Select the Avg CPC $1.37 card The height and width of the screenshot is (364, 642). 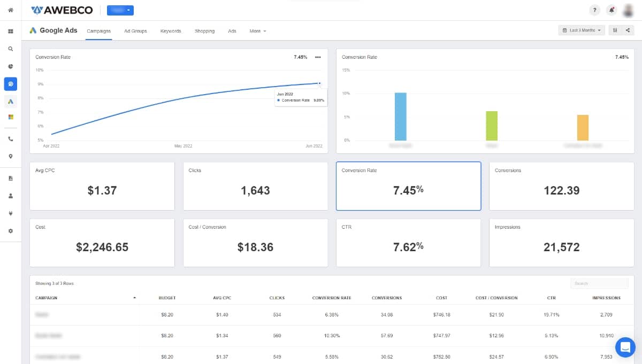pyautogui.click(x=102, y=187)
